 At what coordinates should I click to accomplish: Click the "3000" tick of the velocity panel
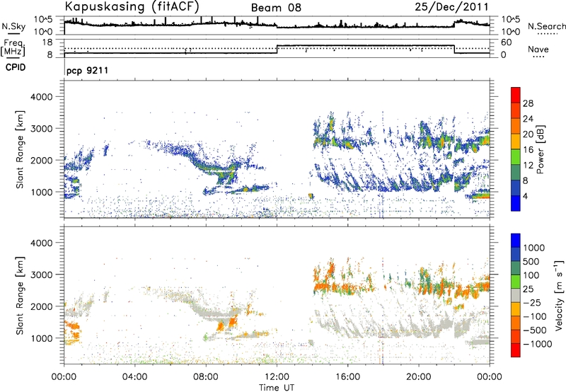click(41, 275)
